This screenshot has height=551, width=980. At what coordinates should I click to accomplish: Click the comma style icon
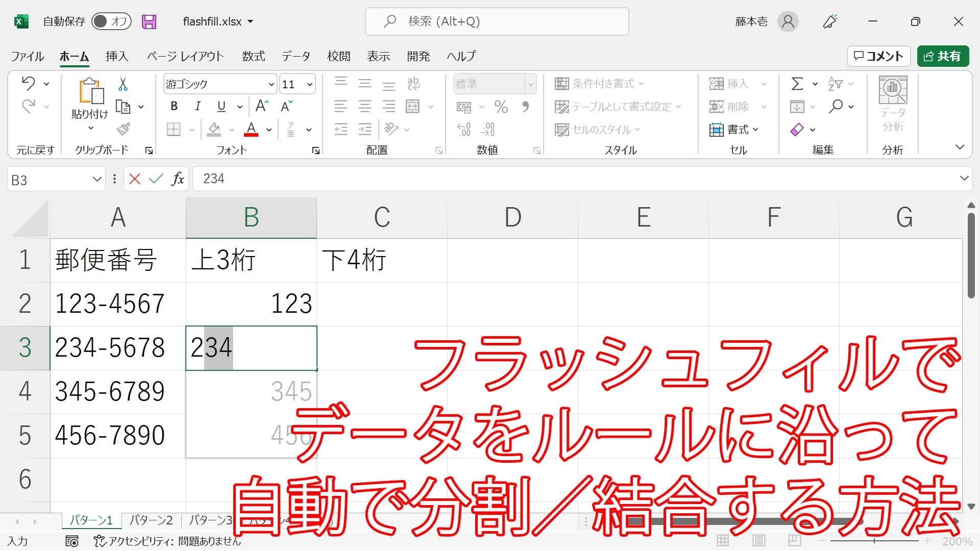pos(525,107)
